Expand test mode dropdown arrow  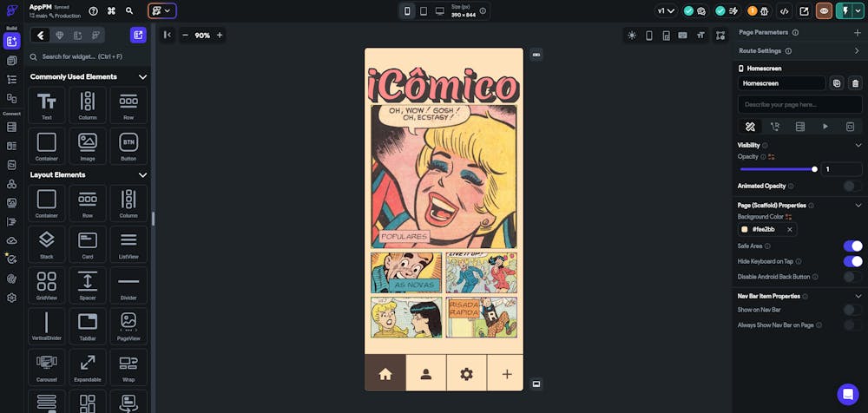pos(858,10)
